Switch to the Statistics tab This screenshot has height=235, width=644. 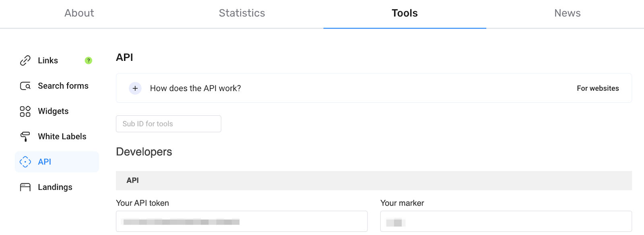(x=242, y=13)
